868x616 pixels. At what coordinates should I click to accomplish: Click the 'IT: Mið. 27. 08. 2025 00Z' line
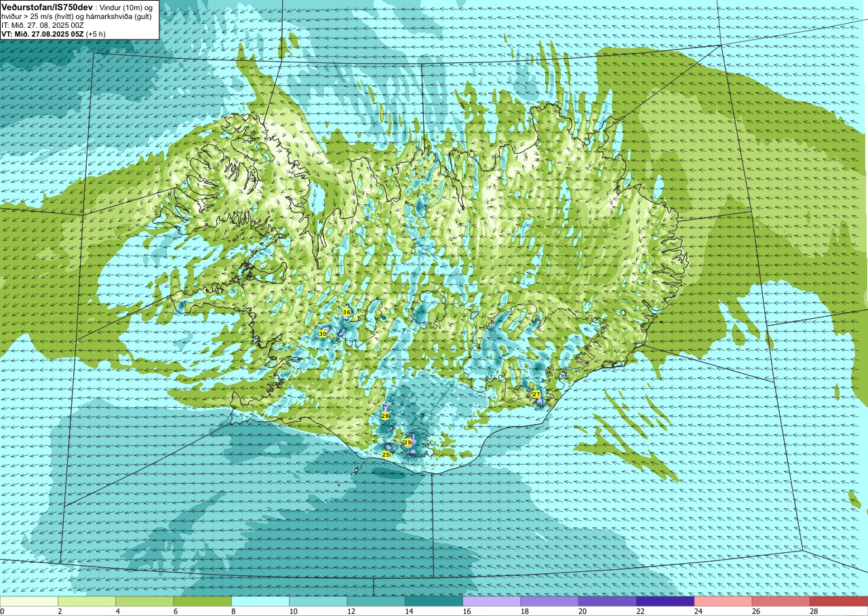point(43,25)
